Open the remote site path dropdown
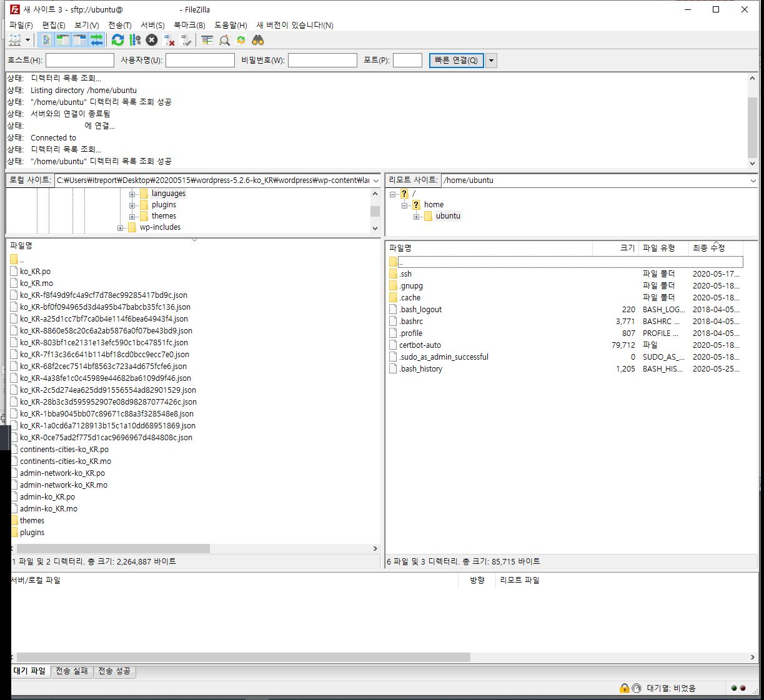 [x=753, y=180]
